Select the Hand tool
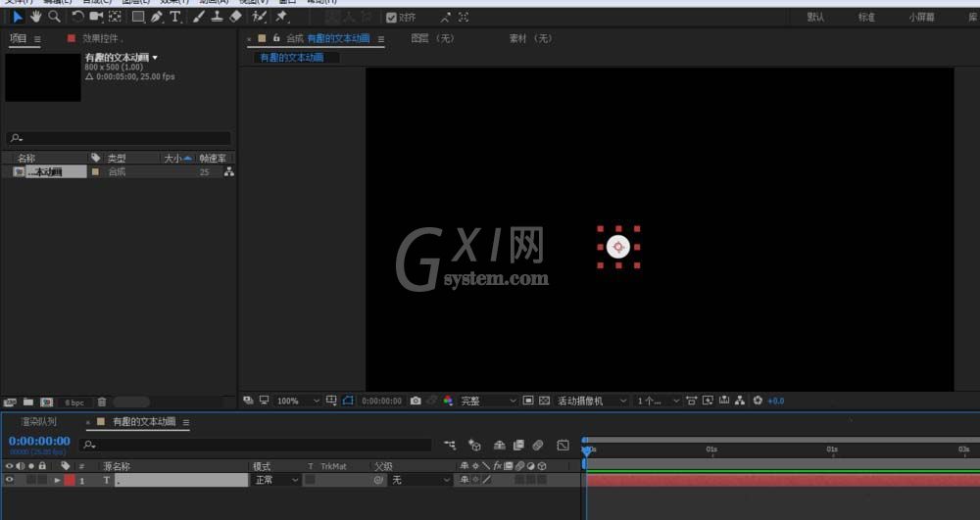 pos(36,17)
